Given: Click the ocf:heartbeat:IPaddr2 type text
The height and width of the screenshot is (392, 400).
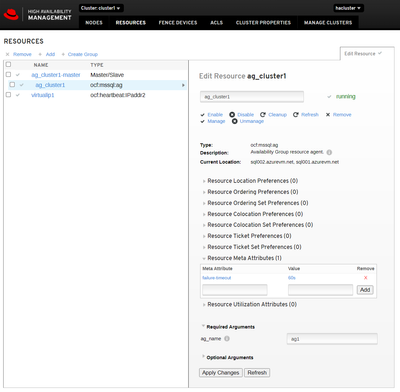Looking at the screenshot, I should click(x=118, y=95).
